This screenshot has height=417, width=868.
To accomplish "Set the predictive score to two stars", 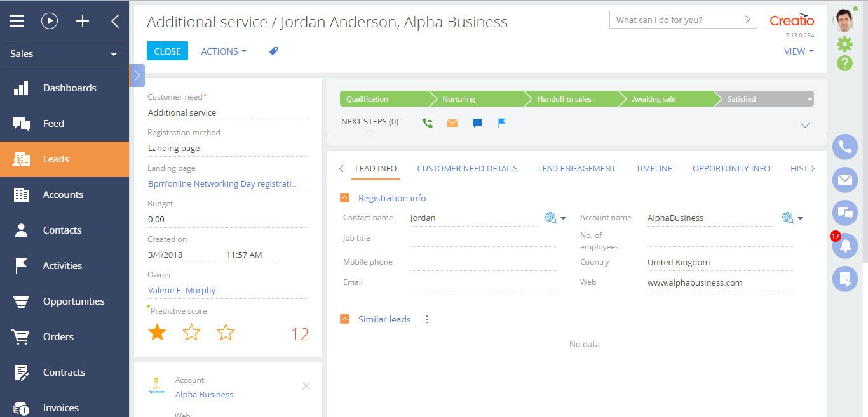I will coord(191,332).
